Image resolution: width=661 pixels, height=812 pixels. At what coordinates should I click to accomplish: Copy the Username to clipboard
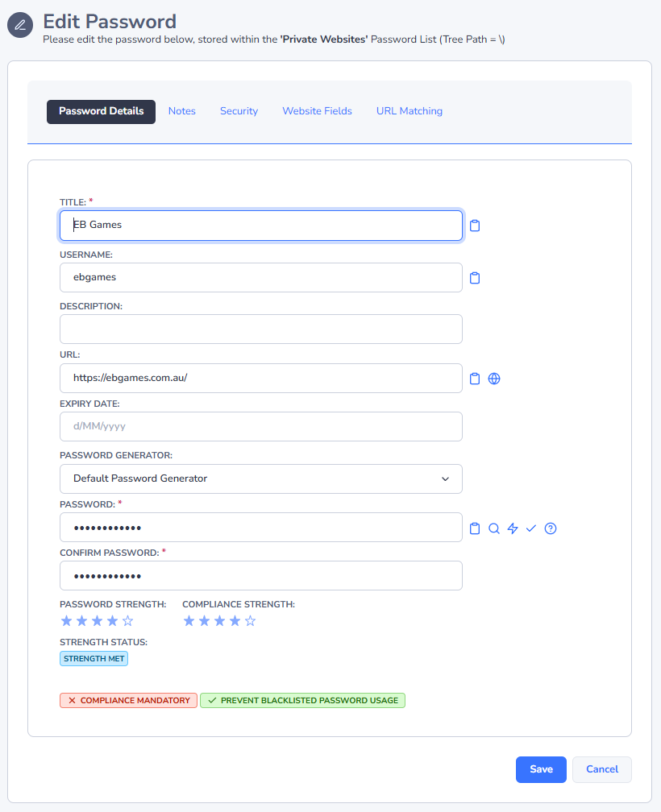[x=475, y=278]
